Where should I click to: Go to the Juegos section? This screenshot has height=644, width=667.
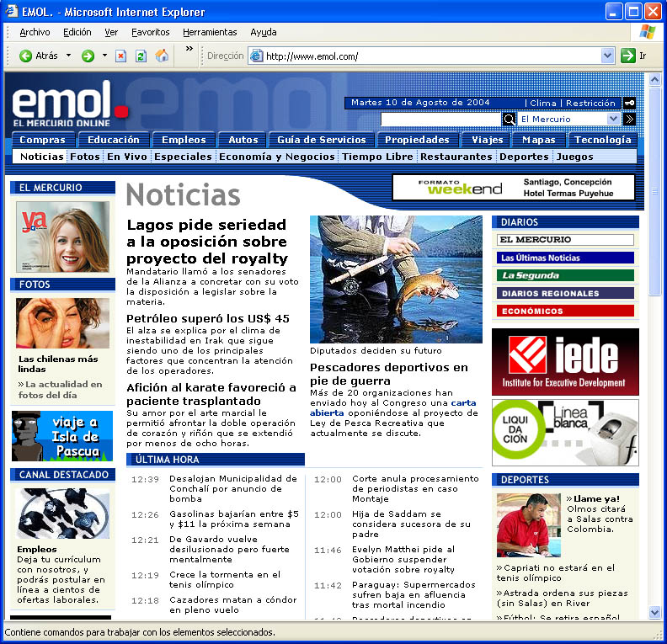pyautogui.click(x=574, y=157)
